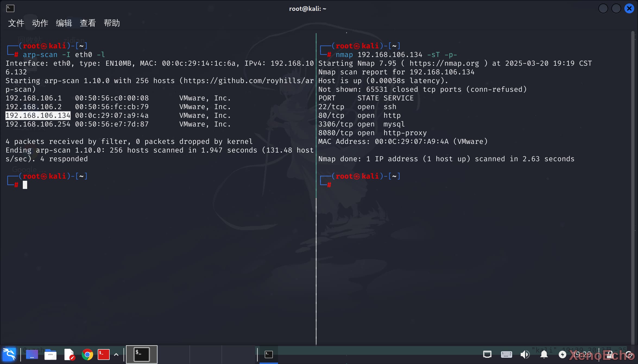Open the file manager launcher
Viewport: 638px width, 364px height.
50,354
